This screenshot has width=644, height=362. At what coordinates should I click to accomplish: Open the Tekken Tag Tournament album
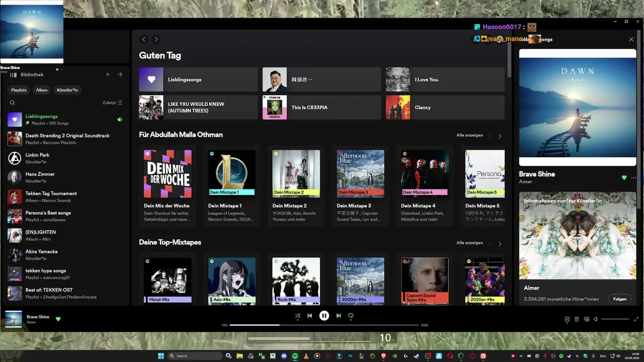pos(65,197)
